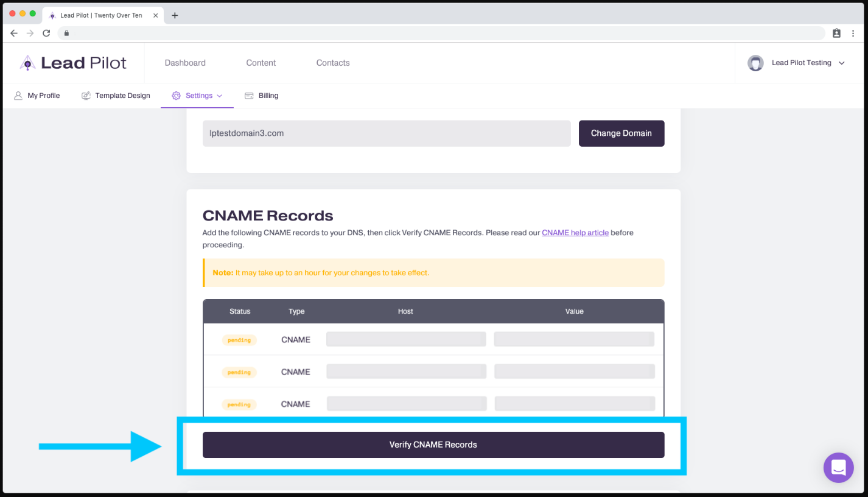868x497 pixels.
Task: Expand the Lead Pilot Testing account dropdown
Action: (x=842, y=63)
